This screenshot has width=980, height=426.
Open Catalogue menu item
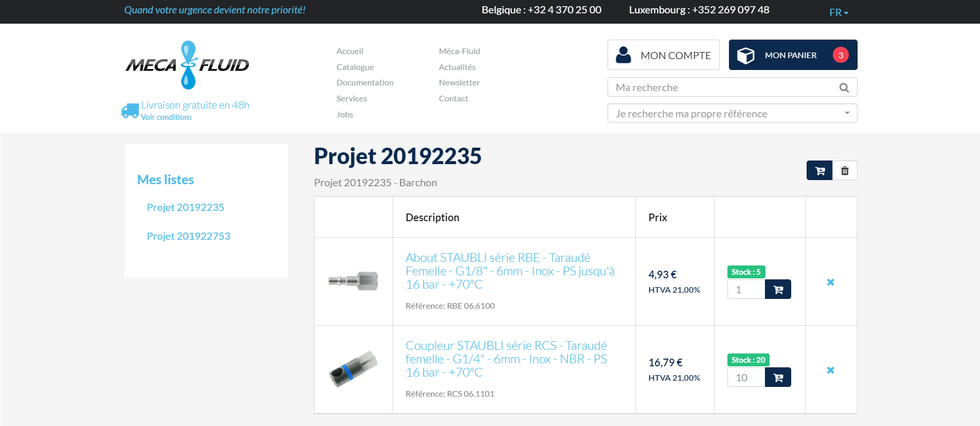click(355, 67)
